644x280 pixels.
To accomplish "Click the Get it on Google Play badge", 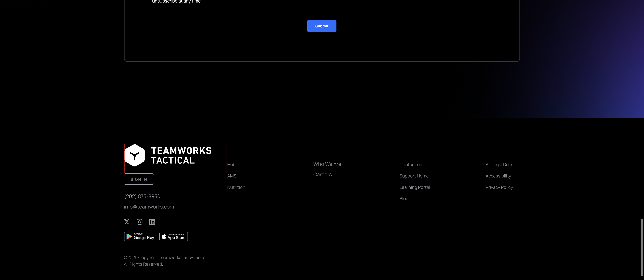I will [x=140, y=236].
